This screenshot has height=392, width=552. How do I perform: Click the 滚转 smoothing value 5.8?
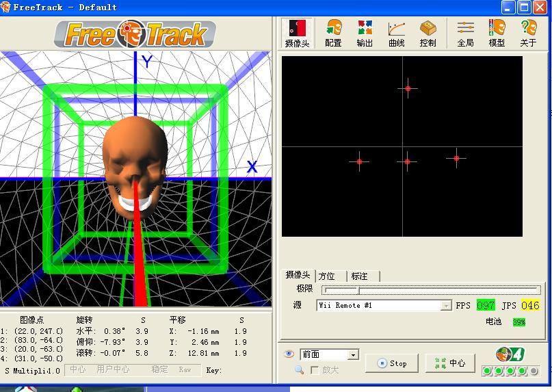pyautogui.click(x=142, y=353)
